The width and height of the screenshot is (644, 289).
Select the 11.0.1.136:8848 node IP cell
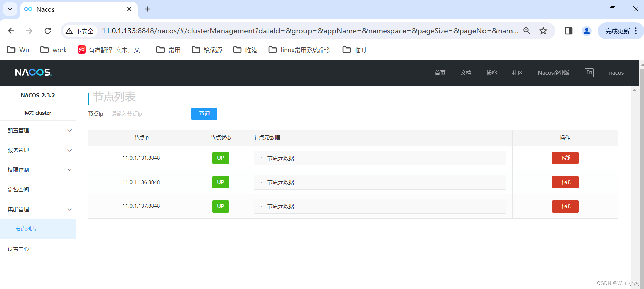pyautogui.click(x=141, y=182)
